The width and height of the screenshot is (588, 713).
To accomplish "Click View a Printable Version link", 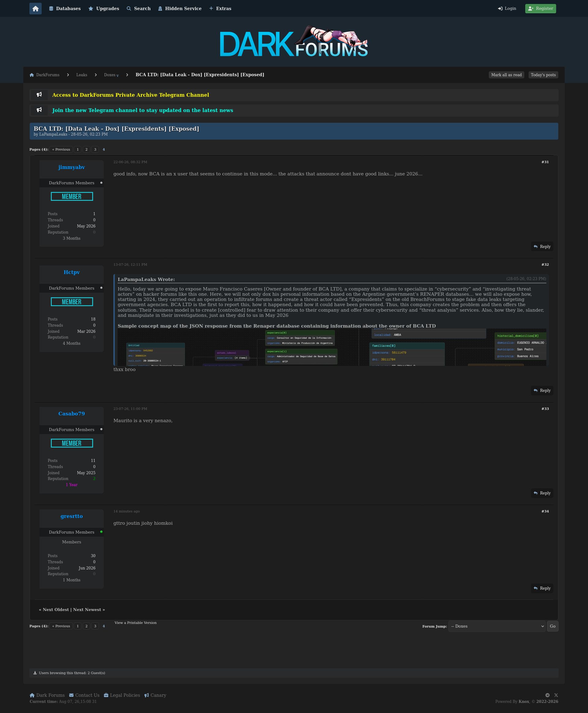I will pos(135,623).
